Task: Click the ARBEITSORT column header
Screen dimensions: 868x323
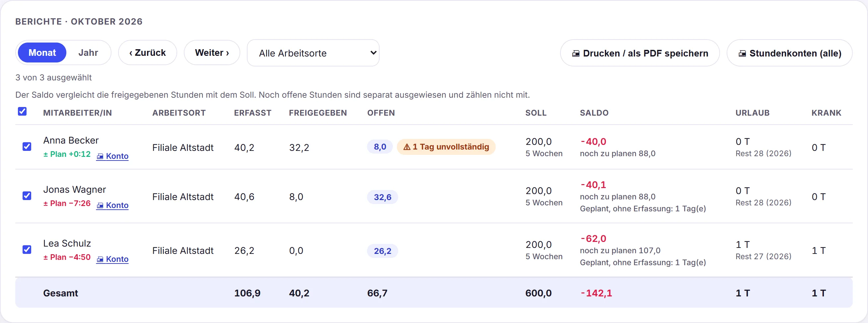Action: tap(179, 113)
